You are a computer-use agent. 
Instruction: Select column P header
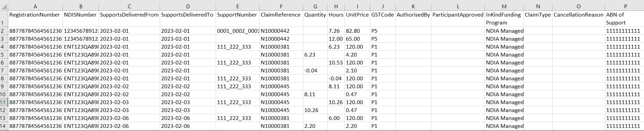(x=624, y=7)
